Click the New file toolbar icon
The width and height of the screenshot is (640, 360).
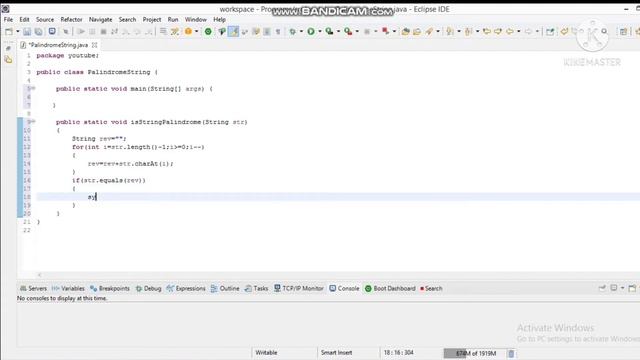point(9,31)
